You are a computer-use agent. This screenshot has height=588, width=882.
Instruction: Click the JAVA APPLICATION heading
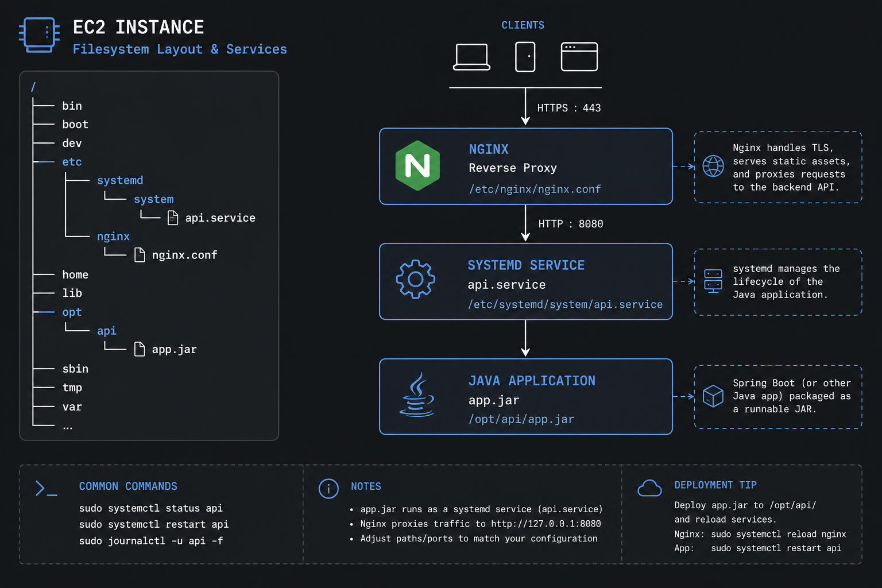point(532,381)
